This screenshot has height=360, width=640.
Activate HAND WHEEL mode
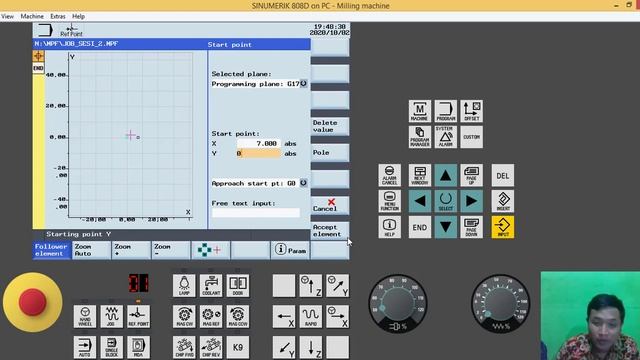pos(85,316)
